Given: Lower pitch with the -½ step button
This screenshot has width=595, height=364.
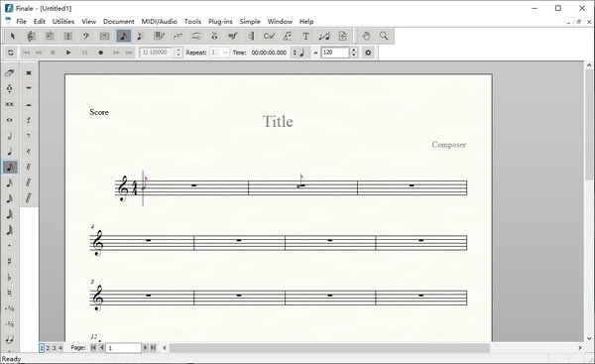Looking at the screenshot, I should click(10, 323).
